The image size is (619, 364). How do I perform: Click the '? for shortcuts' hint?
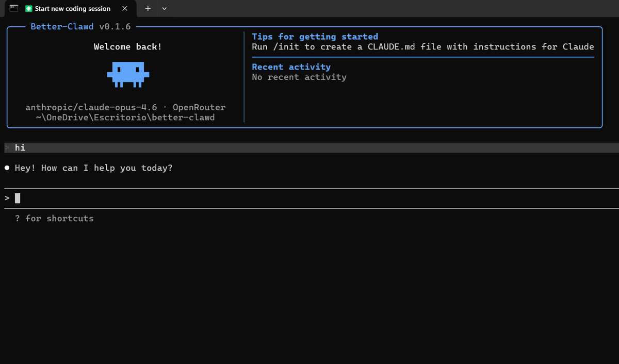coord(54,219)
